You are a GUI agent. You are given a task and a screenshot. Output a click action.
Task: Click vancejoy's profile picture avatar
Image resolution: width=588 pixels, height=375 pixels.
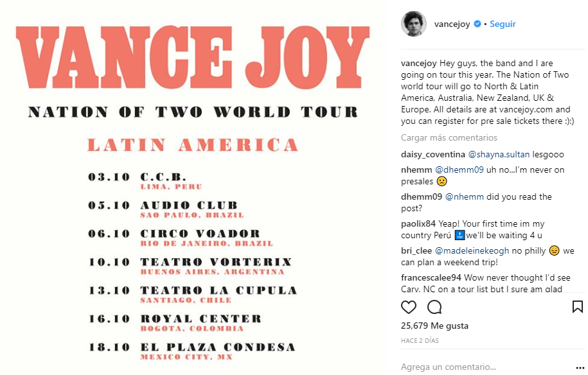coord(414,24)
